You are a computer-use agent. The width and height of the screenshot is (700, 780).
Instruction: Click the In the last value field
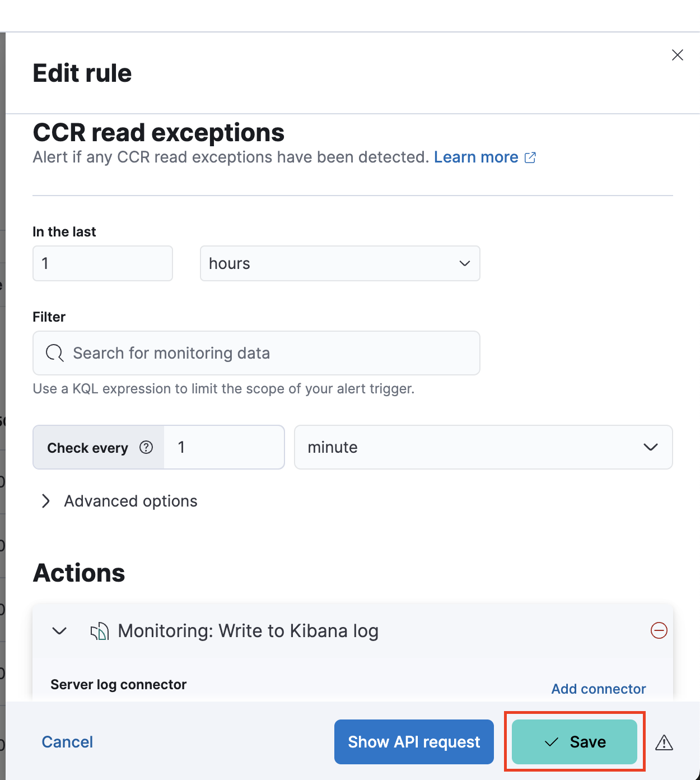(x=102, y=263)
